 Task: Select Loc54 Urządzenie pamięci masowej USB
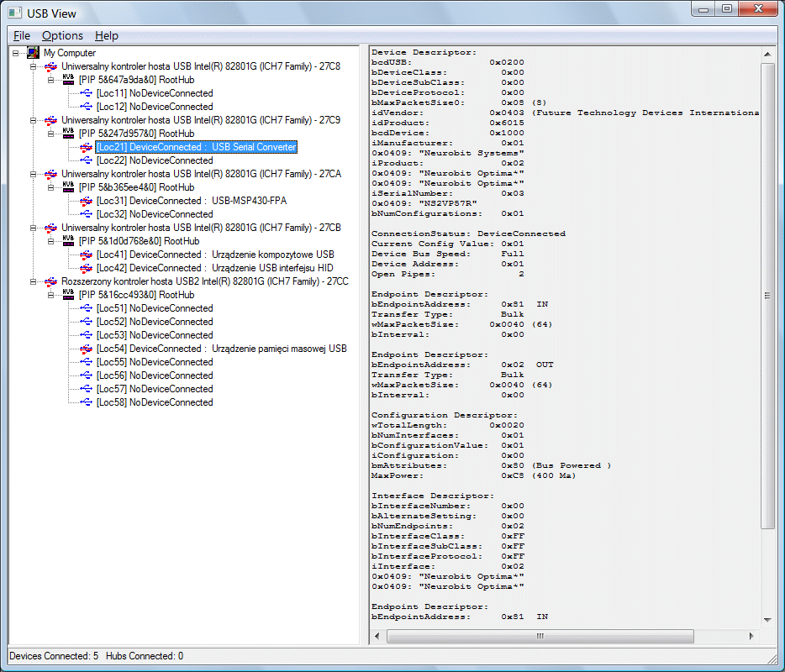click(222, 349)
